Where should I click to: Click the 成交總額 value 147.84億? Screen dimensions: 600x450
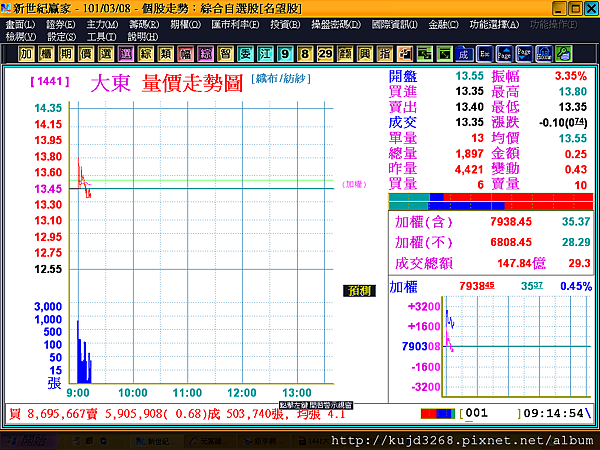[x=522, y=263]
